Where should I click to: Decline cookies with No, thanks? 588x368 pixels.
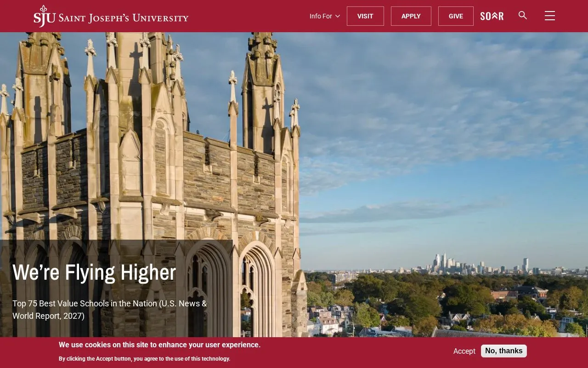click(x=504, y=351)
